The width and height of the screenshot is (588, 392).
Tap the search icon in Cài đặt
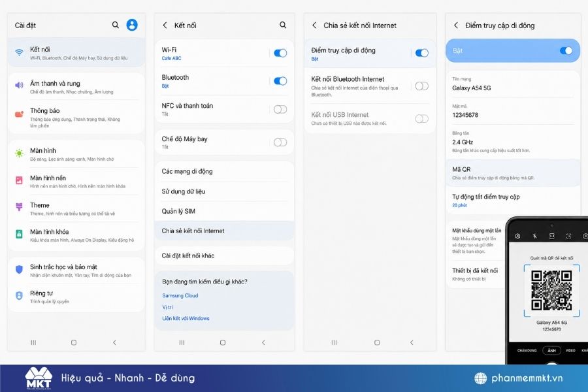pyautogui.click(x=116, y=25)
